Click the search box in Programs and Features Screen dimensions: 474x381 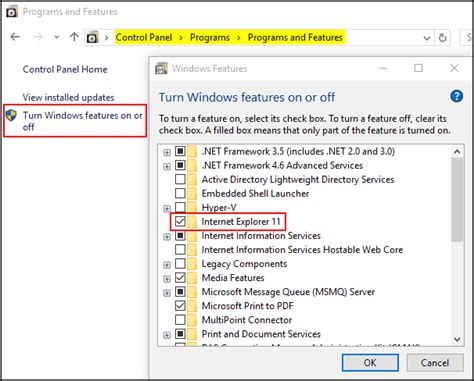(x=467, y=37)
